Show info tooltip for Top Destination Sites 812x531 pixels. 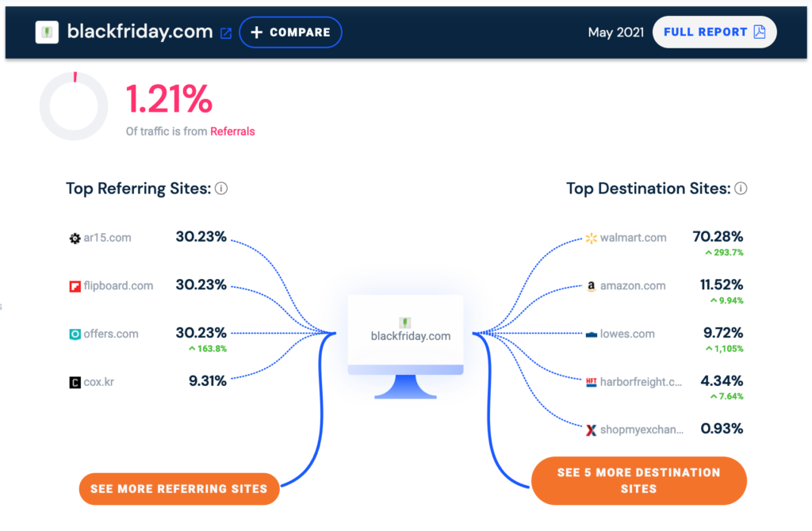tap(740, 189)
